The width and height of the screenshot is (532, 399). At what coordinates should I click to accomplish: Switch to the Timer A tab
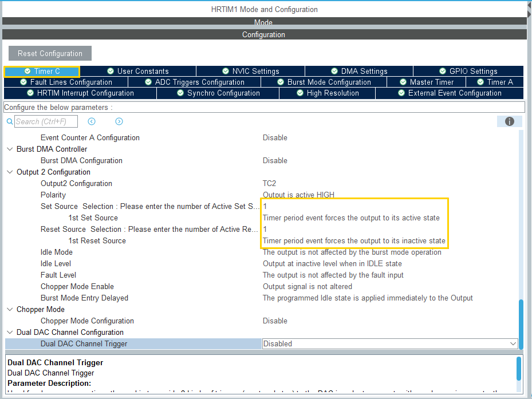pyautogui.click(x=495, y=82)
